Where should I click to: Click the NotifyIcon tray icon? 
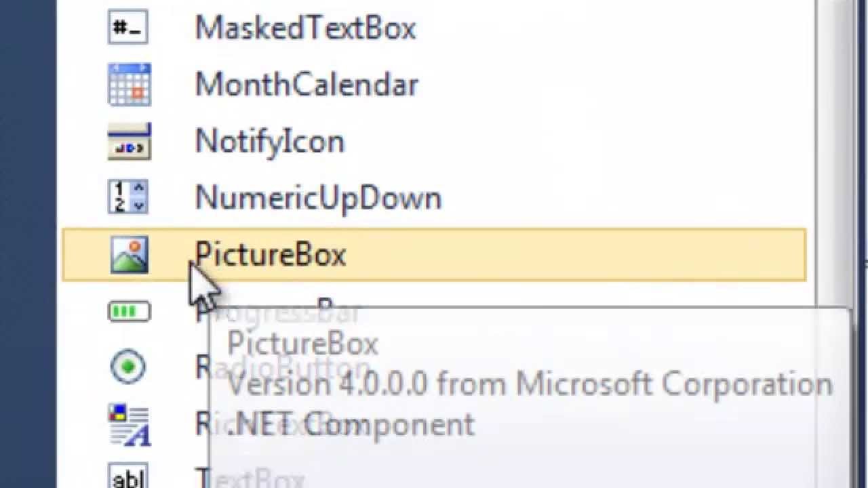129,142
